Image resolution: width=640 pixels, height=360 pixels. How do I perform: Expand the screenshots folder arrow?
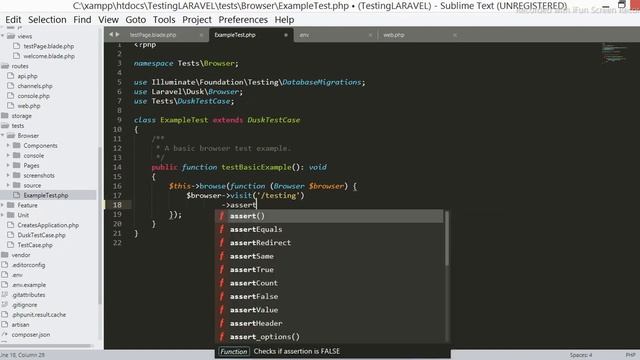pos(8,175)
